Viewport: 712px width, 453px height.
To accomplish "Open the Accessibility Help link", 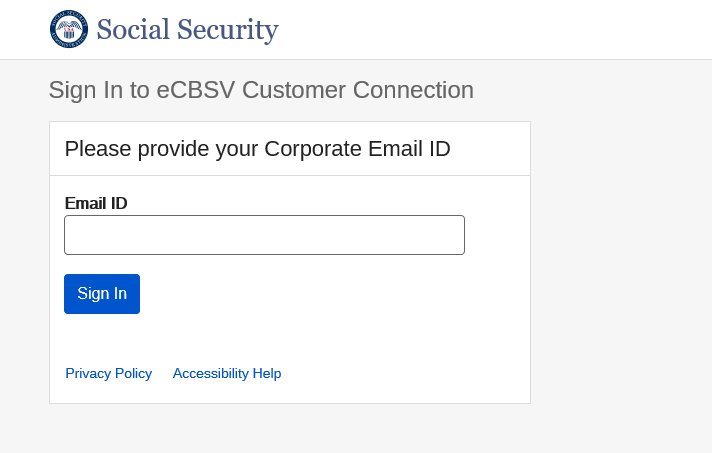I will (227, 373).
